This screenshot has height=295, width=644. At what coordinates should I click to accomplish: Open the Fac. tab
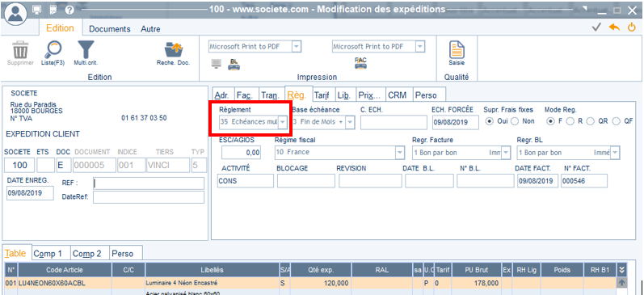tap(245, 95)
